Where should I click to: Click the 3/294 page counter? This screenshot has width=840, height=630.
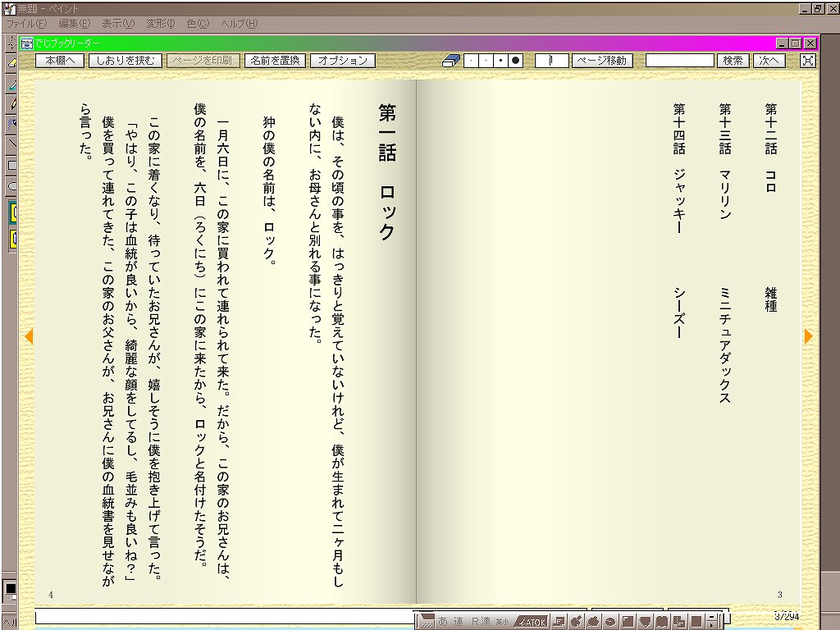coord(787,616)
